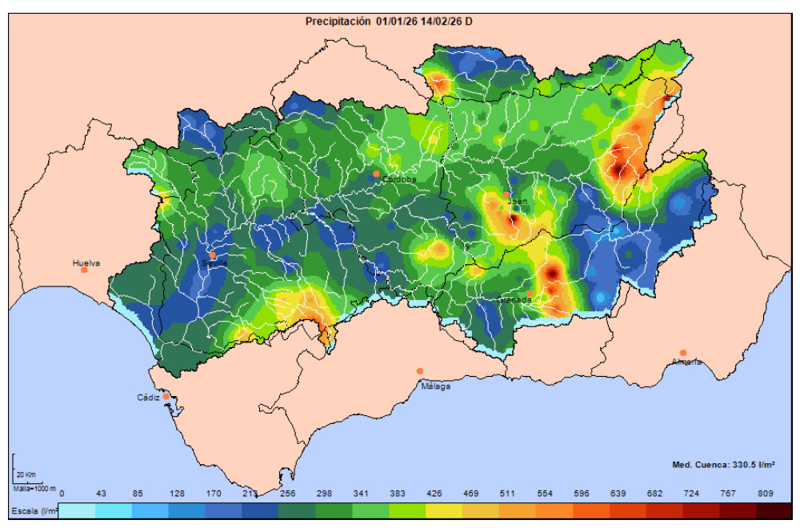Select the Almería city marker
The height and width of the screenshot is (532, 800).
(x=682, y=353)
